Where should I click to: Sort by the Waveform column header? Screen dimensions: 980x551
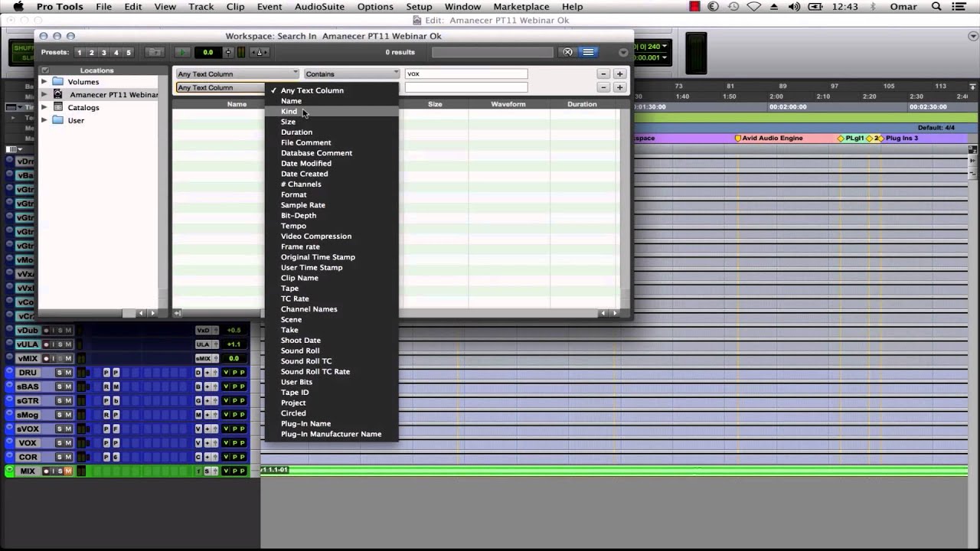click(x=508, y=104)
